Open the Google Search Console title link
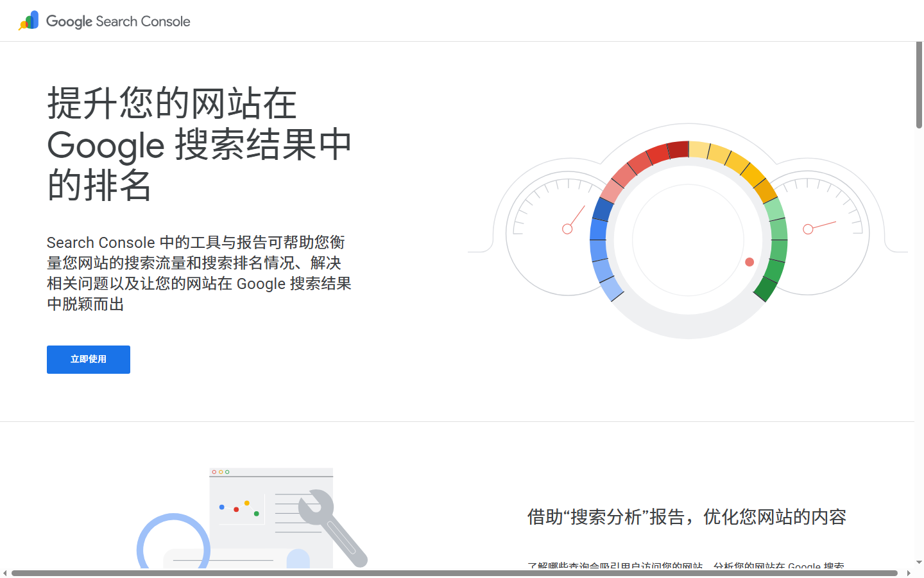Viewport: 924px width, 578px height. click(x=118, y=21)
